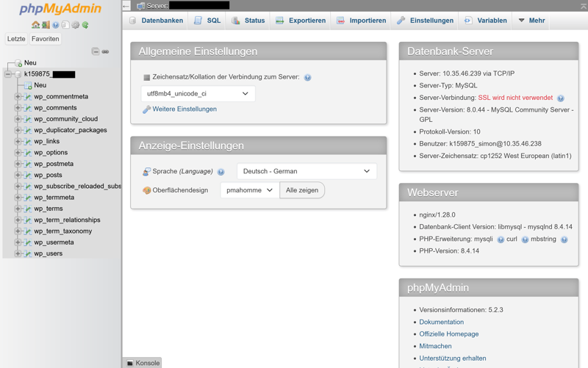Open the pmahomme theme dropdown

[250, 190]
